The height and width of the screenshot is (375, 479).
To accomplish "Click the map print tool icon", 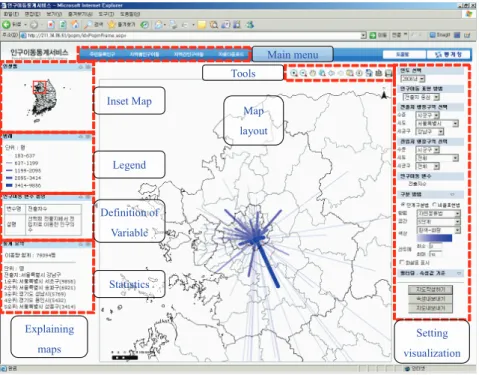I will [378, 73].
